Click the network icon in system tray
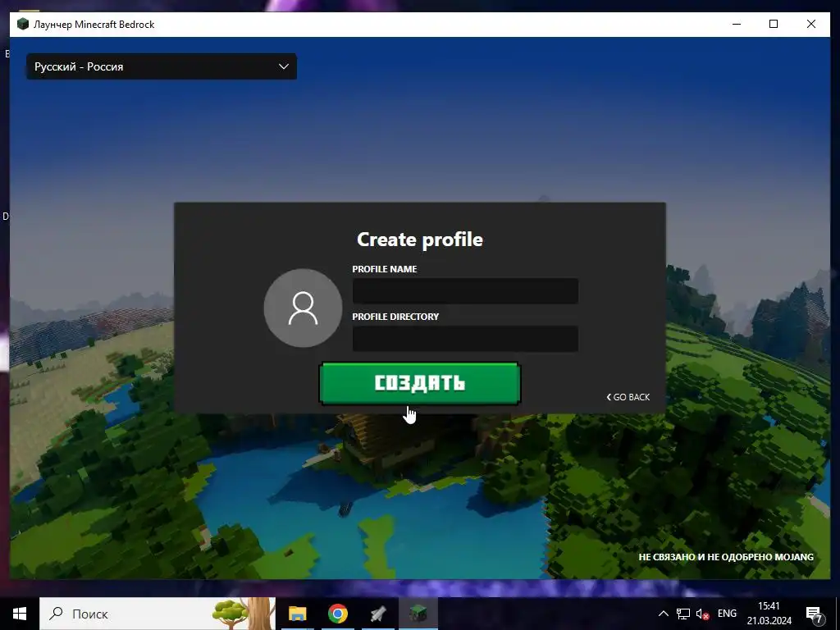 [x=683, y=614]
